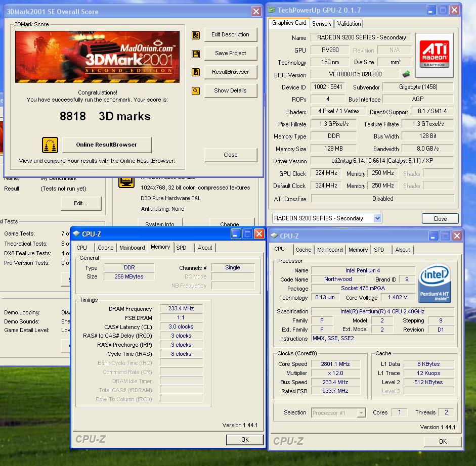Open the SPD tab in right CPU-Z window
Image resolution: width=476 pixels, height=466 pixels.
coord(379,250)
